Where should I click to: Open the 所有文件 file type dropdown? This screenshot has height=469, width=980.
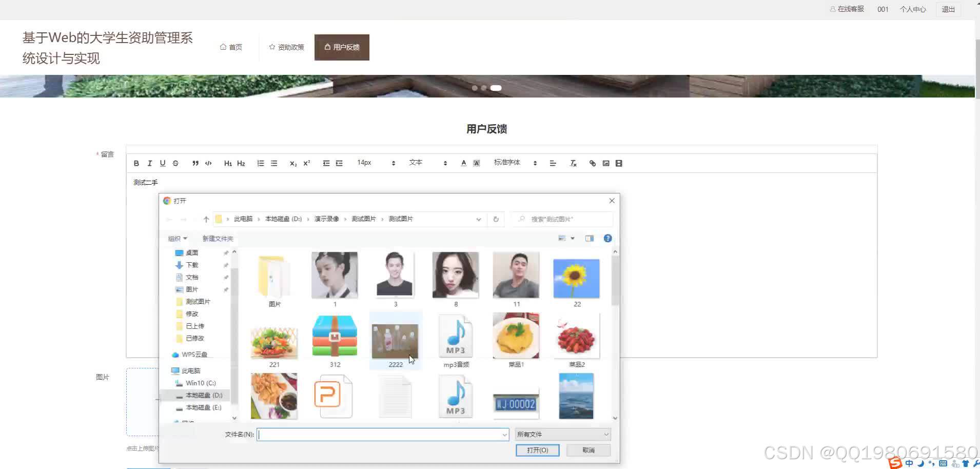[562, 434]
